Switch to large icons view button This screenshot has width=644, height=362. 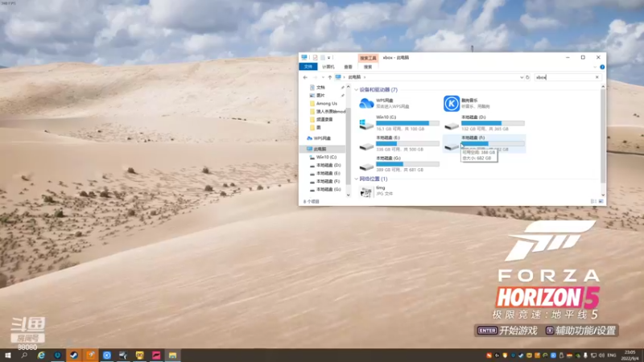(601, 202)
